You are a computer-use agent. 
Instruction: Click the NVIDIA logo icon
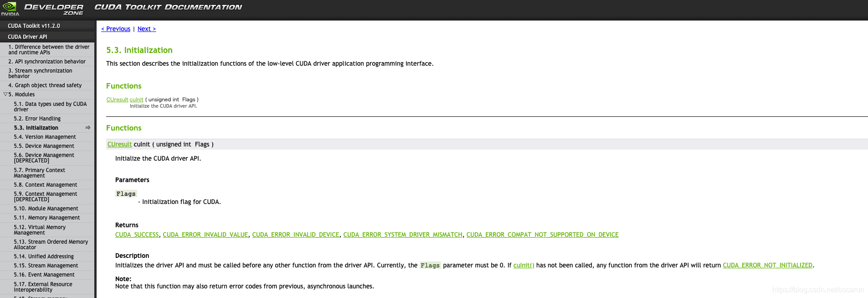10,8
